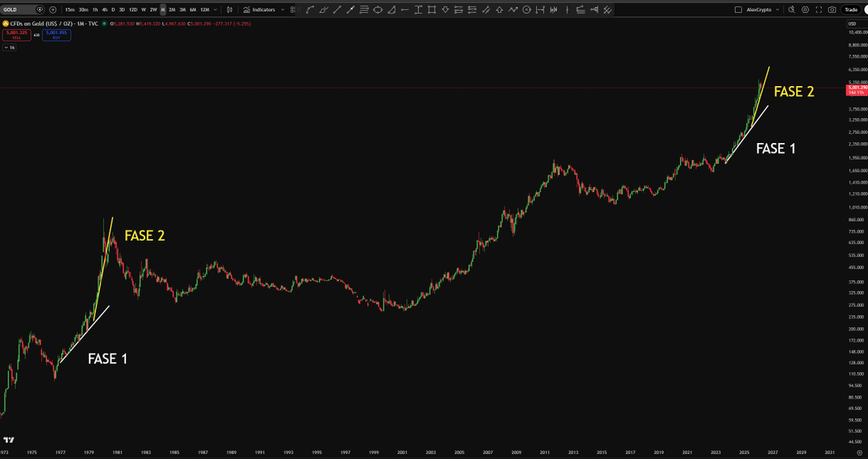Viewport: 868px width, 459px height.
Task: Choose the D daily timeframe
Action: coord(113,10)
